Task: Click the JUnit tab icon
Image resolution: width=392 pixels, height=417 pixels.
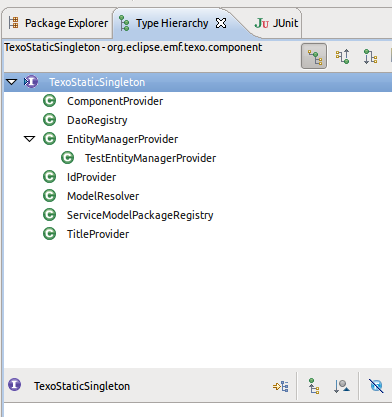Action: pyautogui.click(x=261, y=23)
